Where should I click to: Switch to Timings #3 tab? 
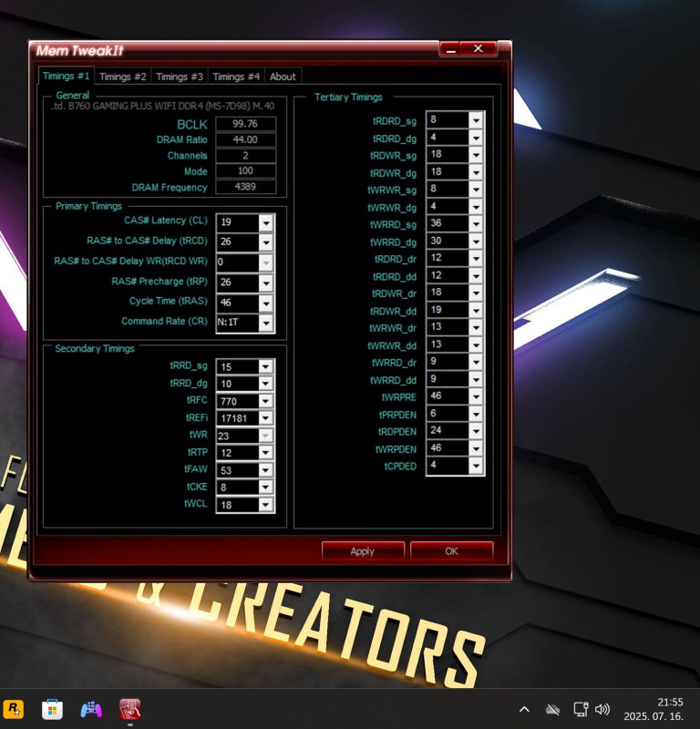(180, 77)
